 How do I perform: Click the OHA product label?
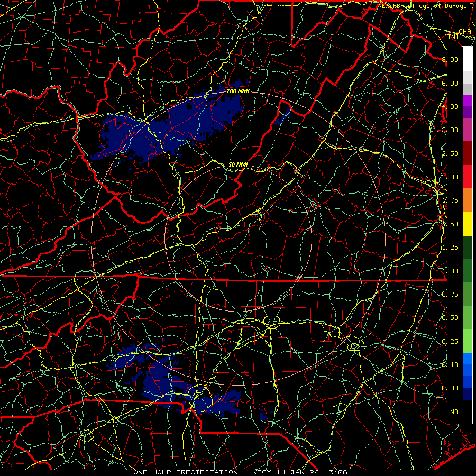pos(465,32)
